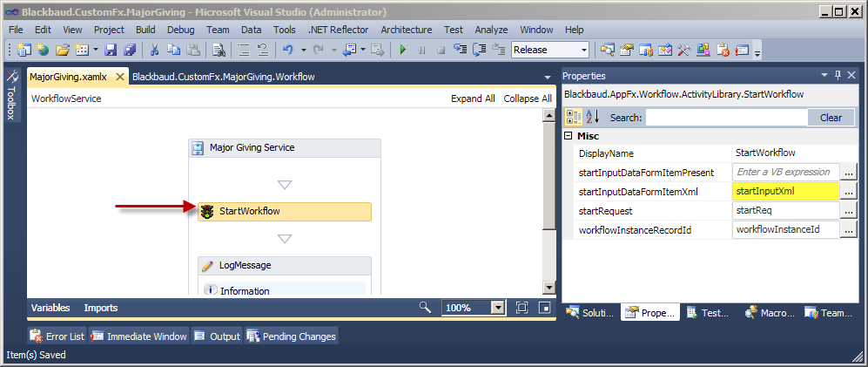
Task: Click the magnifier zoom icon in designer
Action: [425, 308]
